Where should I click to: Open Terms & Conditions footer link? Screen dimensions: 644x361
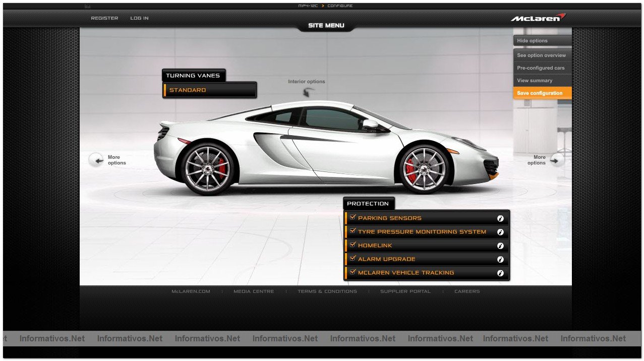pos(327,291)
